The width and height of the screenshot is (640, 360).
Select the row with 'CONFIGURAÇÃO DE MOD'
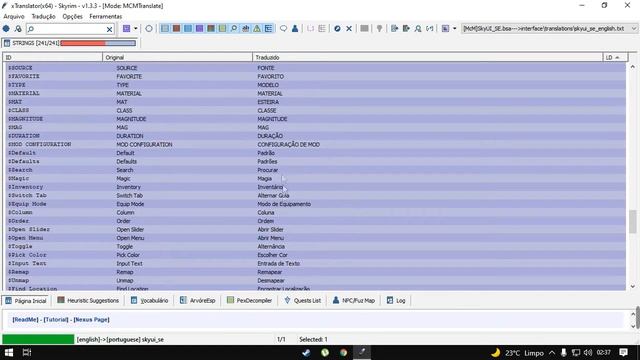pos(316,144)
